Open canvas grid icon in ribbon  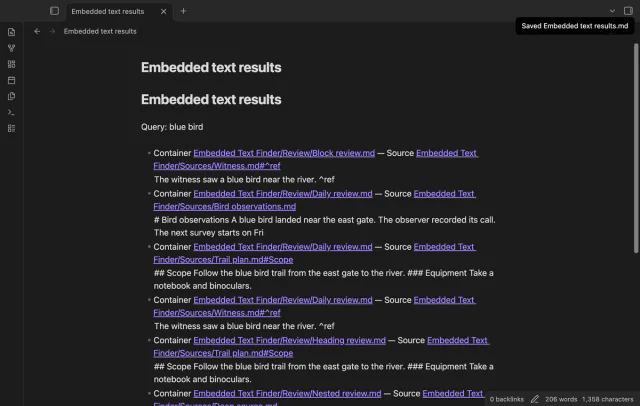point(11,64)
